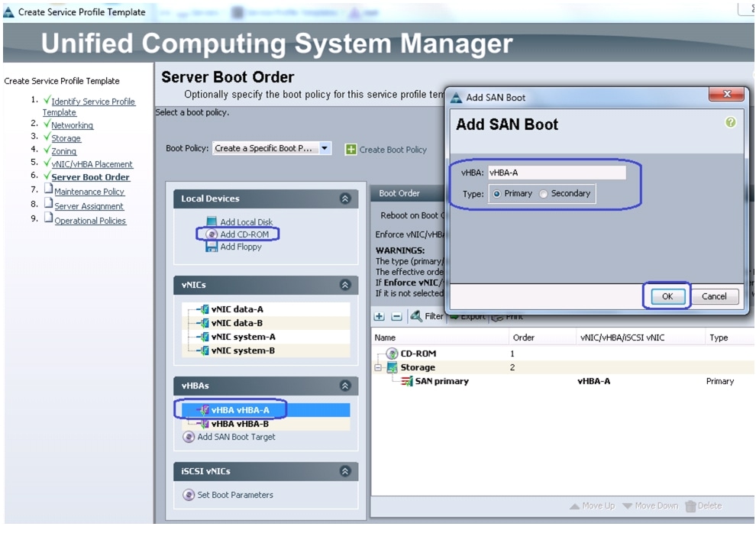Click the plus expand-all toolbar icon
756x546 pixels.
(380, 316)
